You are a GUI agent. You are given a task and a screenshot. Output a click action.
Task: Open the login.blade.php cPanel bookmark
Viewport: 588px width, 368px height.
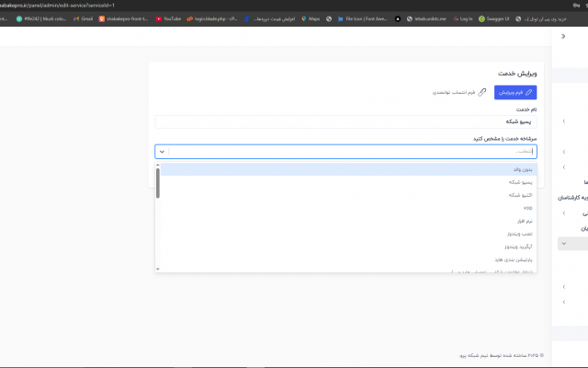click(x=212, y=18)
